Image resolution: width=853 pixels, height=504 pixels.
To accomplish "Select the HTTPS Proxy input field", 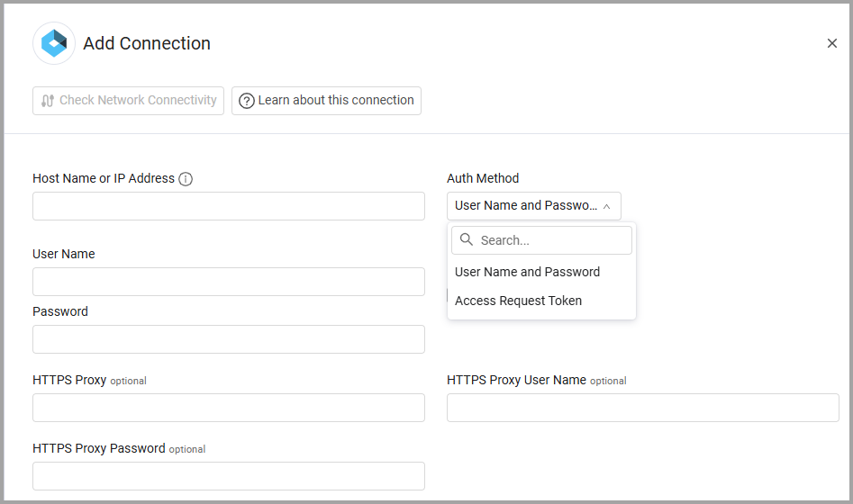I will 229,408.
